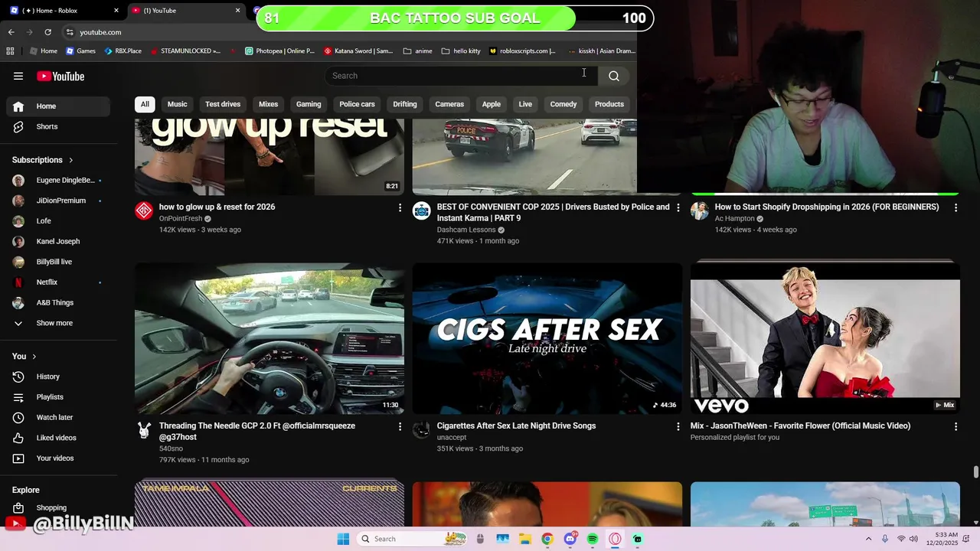Open Liked videos
This screenshot has width=980, height=551.
click(x=58, y=438)
